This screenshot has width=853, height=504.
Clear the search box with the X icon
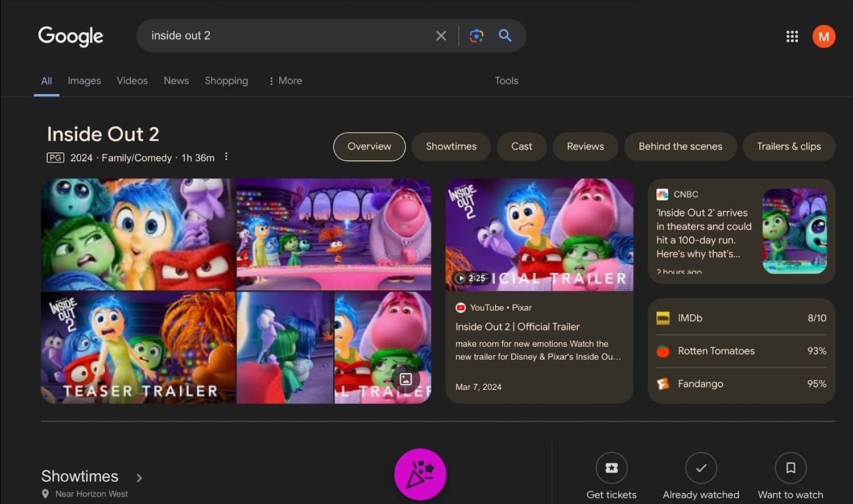click(x=441, y=36)
